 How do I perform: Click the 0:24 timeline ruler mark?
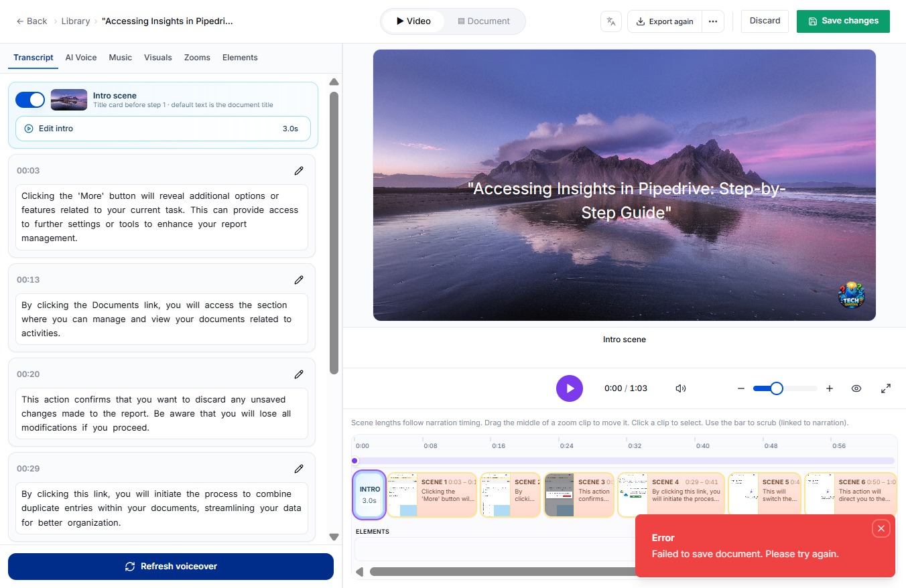(567, 445)
